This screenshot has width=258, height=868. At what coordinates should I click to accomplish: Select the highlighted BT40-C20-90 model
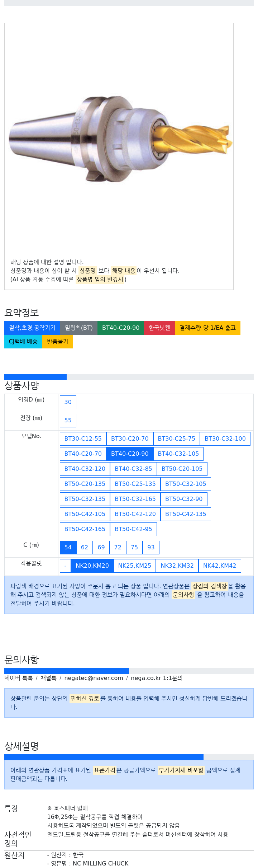tap(130, 454)
